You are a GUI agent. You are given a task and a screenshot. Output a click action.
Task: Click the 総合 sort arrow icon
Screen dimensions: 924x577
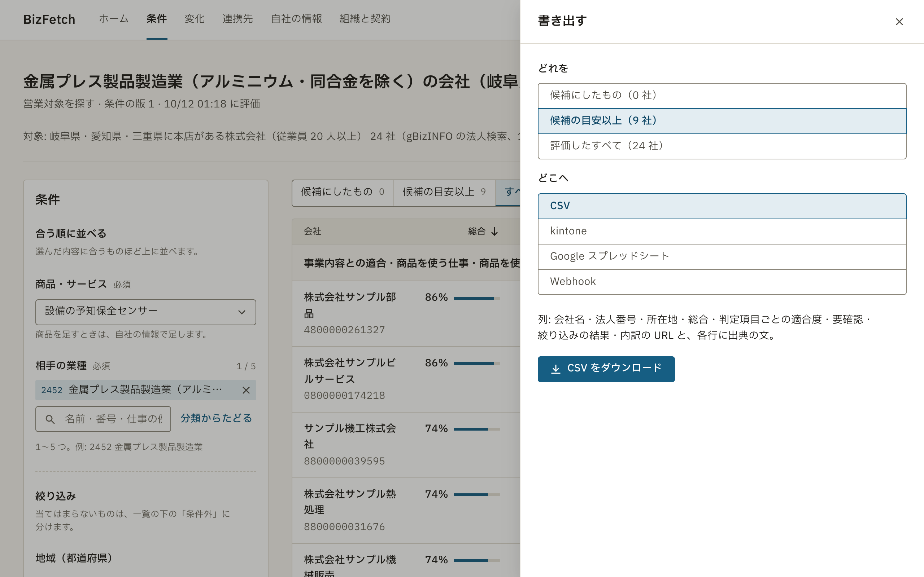[494, 231]
